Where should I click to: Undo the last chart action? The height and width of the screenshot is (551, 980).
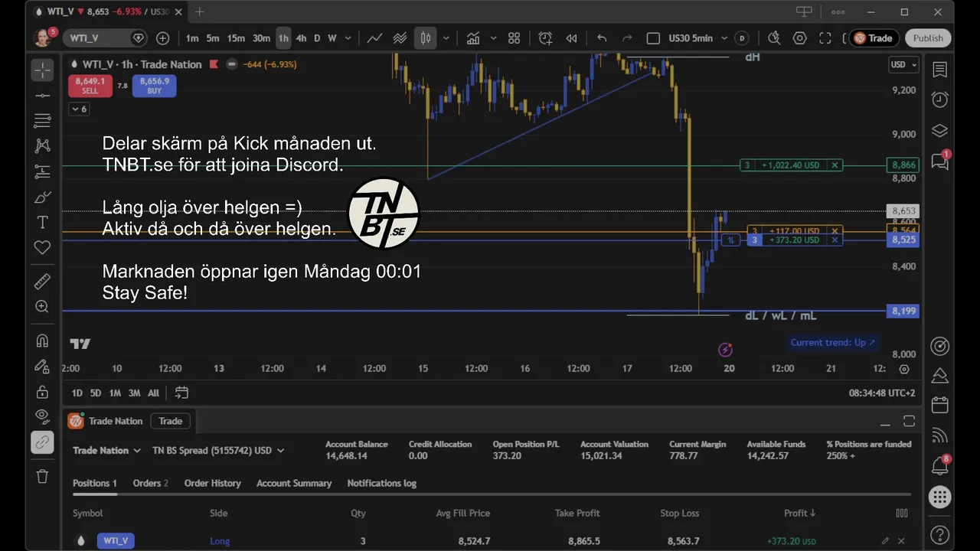click(x=602, y=38)
